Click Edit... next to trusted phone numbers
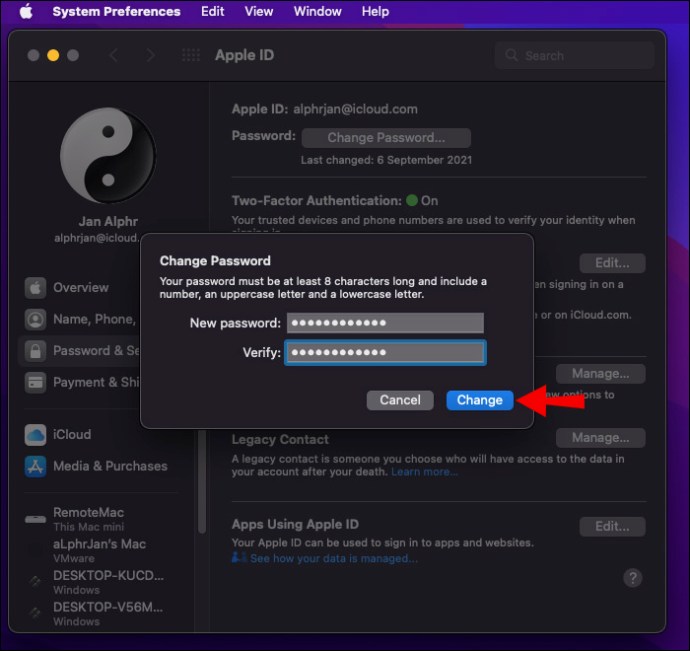The image size is (690, 651). point(612,263)
